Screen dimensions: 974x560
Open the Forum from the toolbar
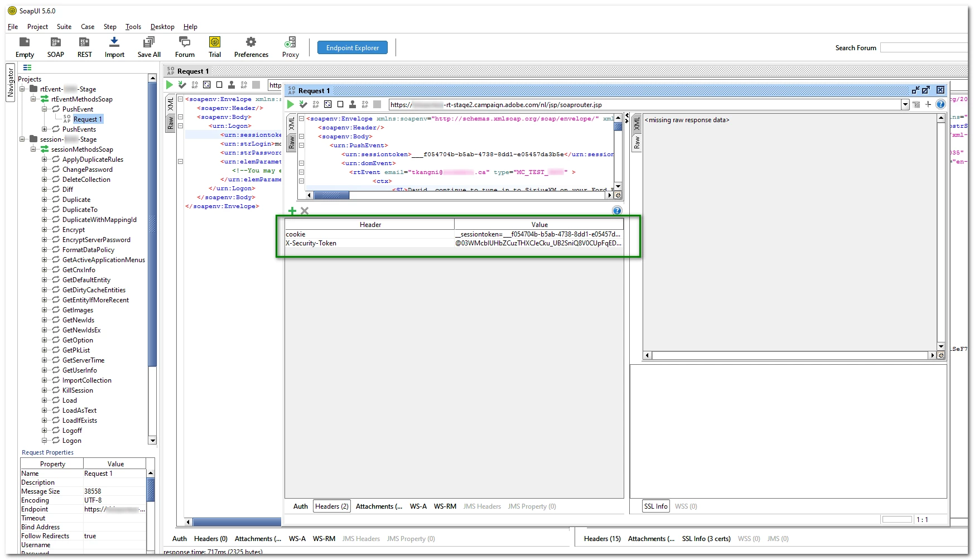click(185, 47)
